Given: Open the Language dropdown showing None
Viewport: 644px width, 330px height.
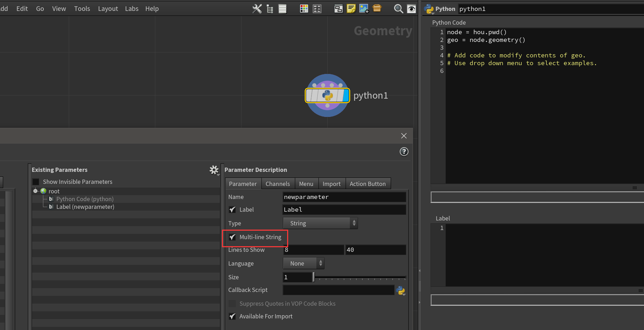Looking at the screenshot, I should [x=304, y=263].
